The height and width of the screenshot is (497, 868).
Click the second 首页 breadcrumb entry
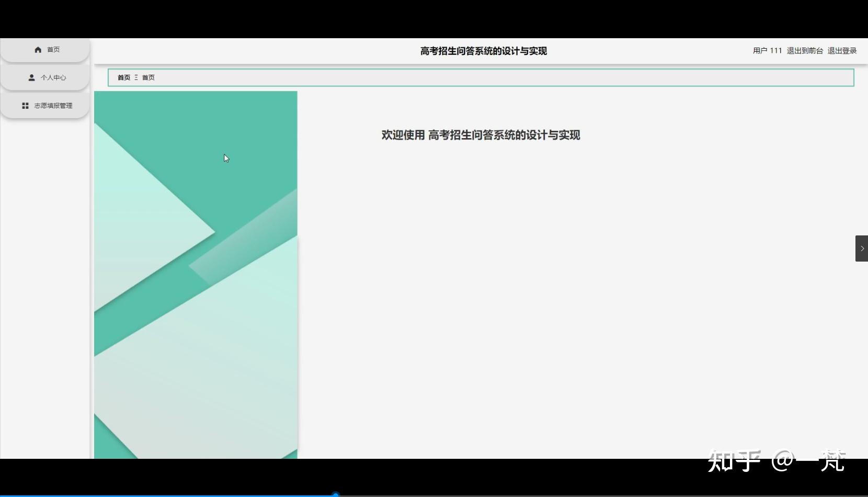pyautogui.click(x=147, y=77)
